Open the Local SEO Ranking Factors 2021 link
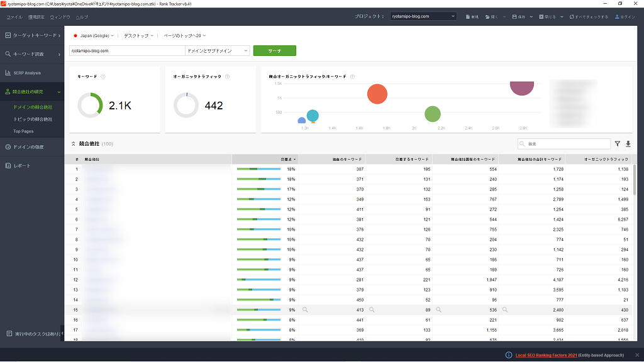Screen dimensions: 644x362 click(x=545, y=355)
